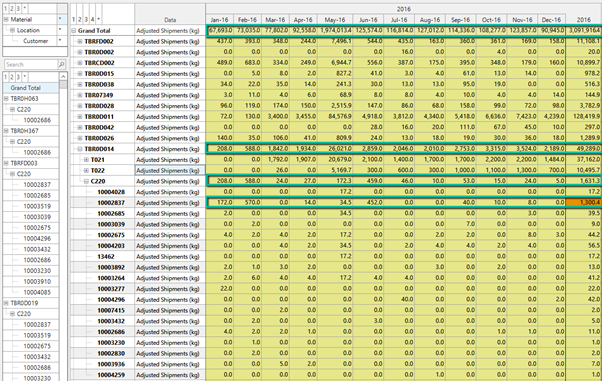Select the 1,974,013.4 Grand Total May cell
This screenshot has width=602, height=381.
pos(335,30)
